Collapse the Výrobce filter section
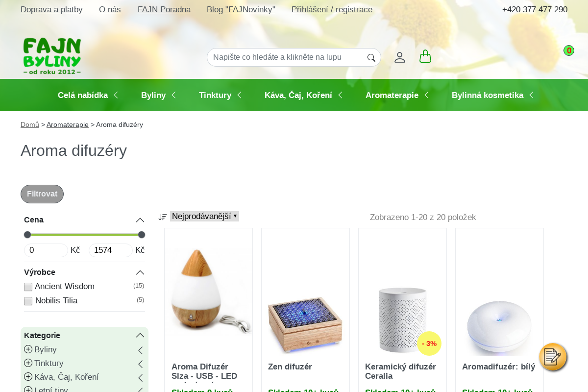588x392 pixels. 140,272
